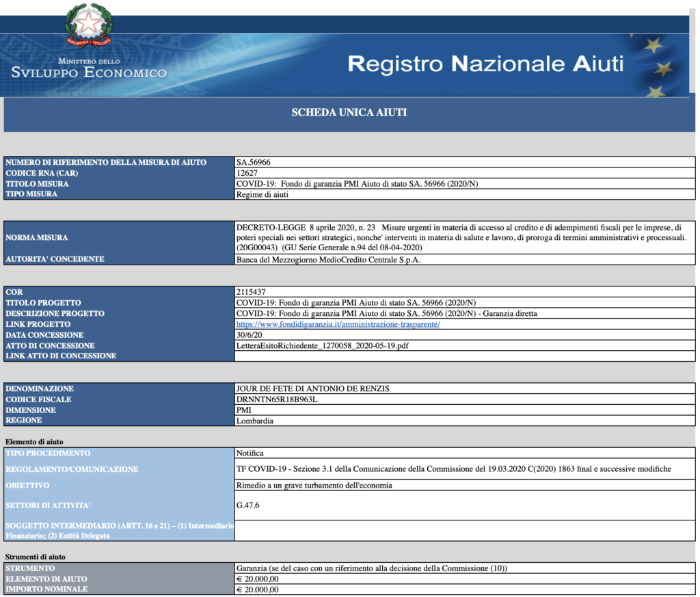Click the TIPO MISURA label

point(31,194)
